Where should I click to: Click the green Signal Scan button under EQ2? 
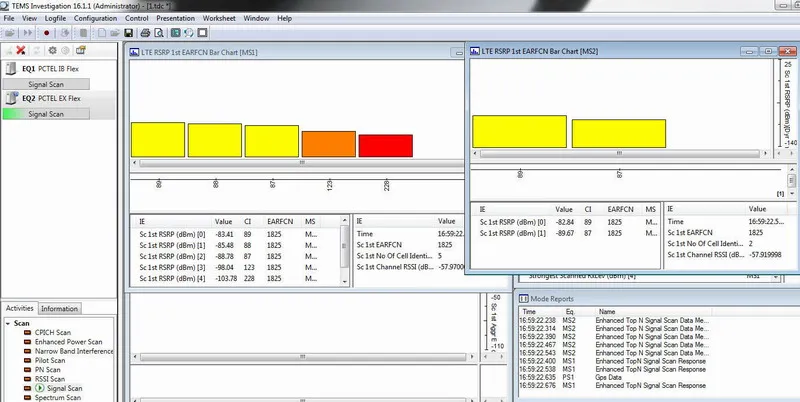tap(60, 114)
